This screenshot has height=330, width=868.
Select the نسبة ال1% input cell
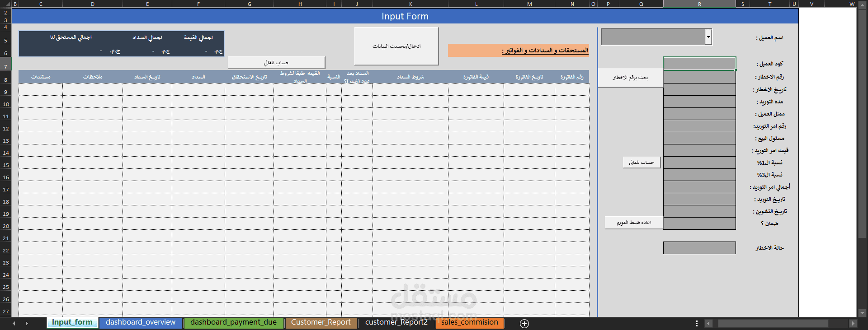click(x=699, y=163)
